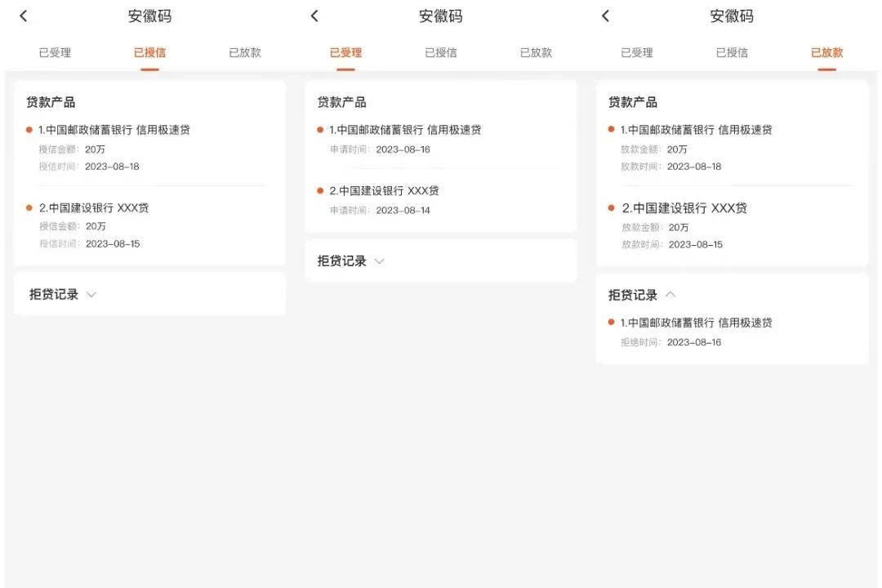Expand 拒贷记录 chevron below the 申请时间 list

[379, 261]
